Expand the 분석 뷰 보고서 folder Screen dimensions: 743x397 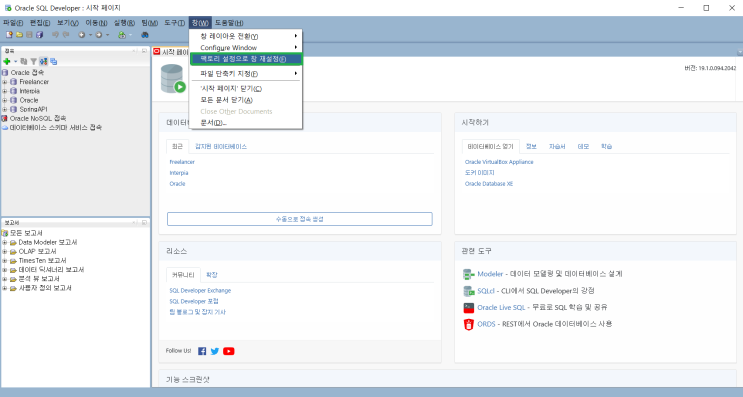[x=5, y=279]
